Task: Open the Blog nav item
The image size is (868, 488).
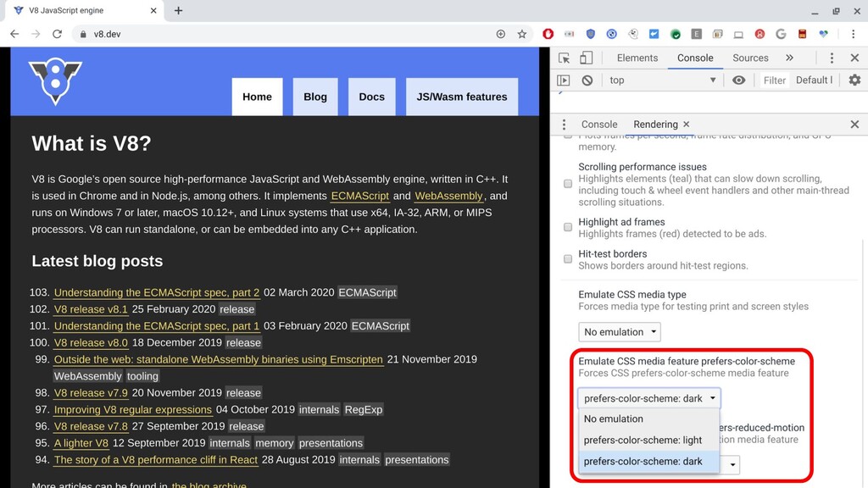Action: point(315,97)
